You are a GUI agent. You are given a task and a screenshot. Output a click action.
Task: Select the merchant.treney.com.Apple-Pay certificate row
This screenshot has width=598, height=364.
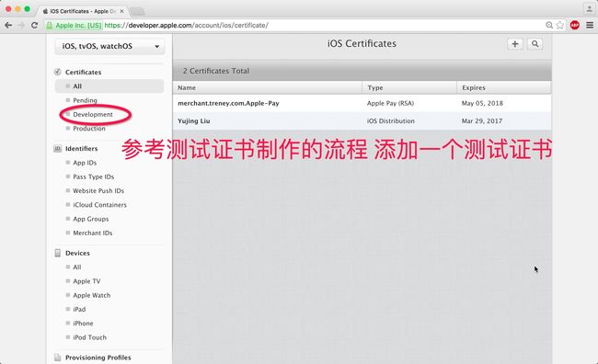pos(362,103)
